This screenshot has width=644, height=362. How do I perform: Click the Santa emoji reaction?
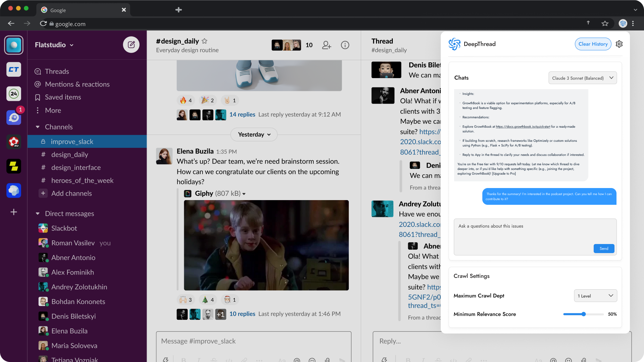point(230,300)
